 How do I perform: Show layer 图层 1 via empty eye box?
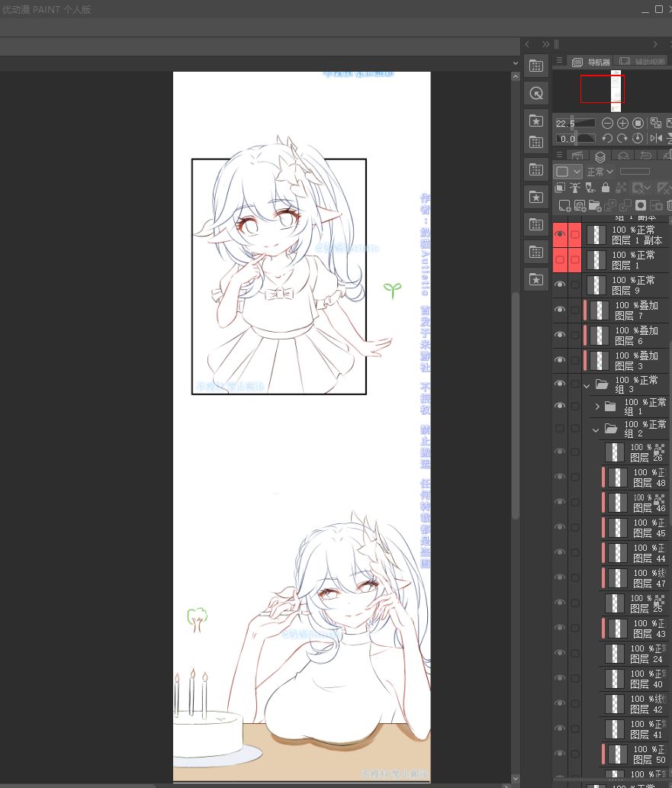point(560,260)
